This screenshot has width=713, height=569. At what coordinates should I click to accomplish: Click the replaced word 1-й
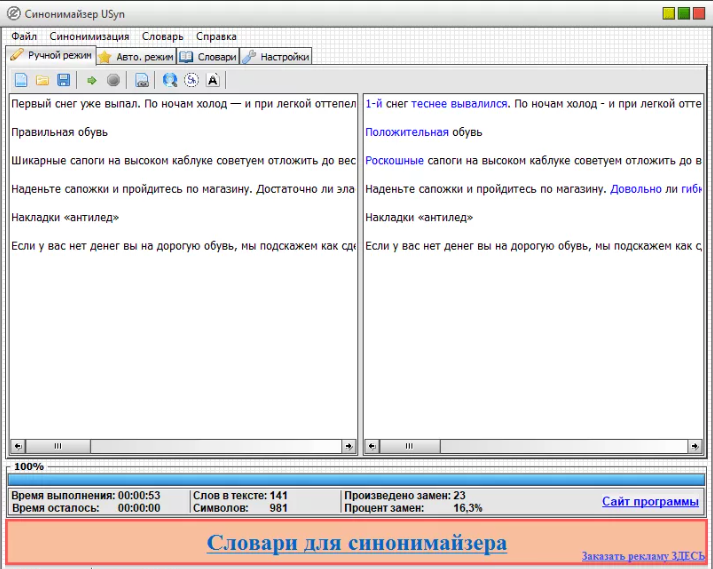(x=374, y=104)
